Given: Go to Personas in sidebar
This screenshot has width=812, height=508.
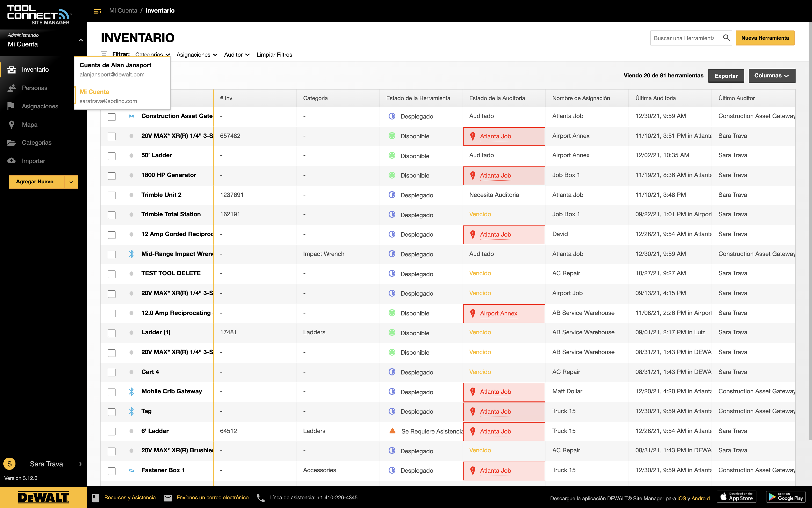Looking at the screenshot, I should point(35,88).
